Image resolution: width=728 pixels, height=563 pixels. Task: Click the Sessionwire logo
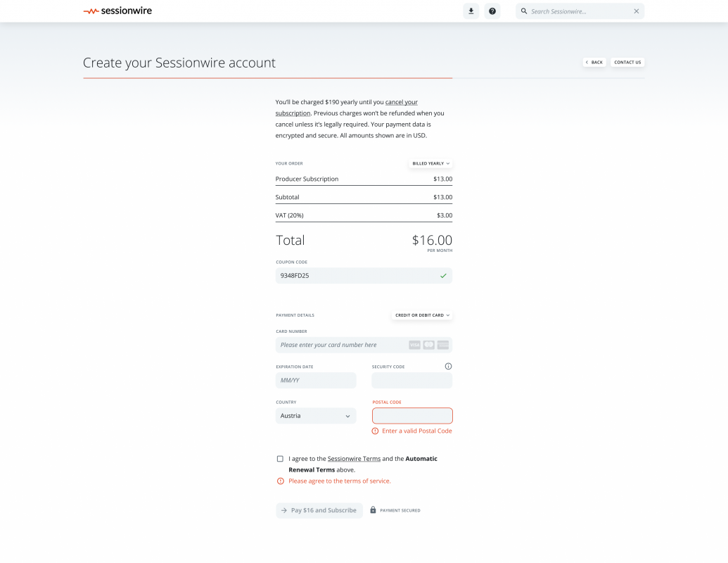117,11
